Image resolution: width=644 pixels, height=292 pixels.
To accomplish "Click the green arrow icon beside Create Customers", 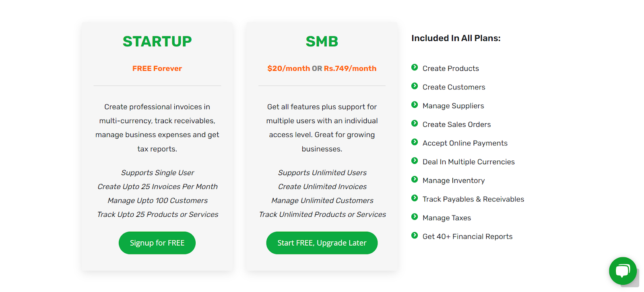I will coord(414,86).
